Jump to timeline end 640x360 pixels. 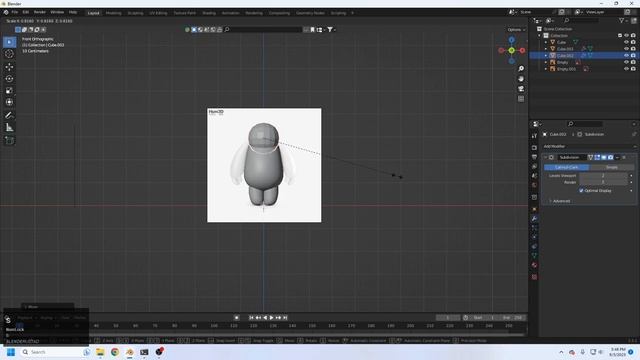coord(285,318)
